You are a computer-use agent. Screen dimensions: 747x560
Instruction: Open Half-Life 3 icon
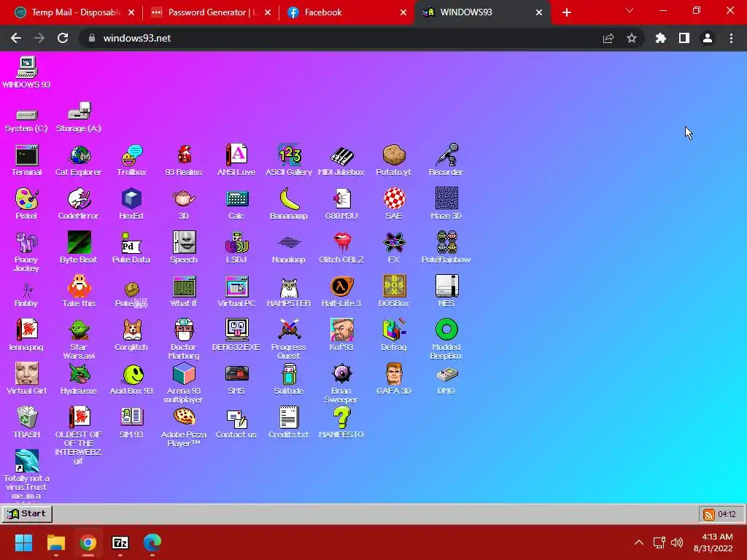coord(341,292)
